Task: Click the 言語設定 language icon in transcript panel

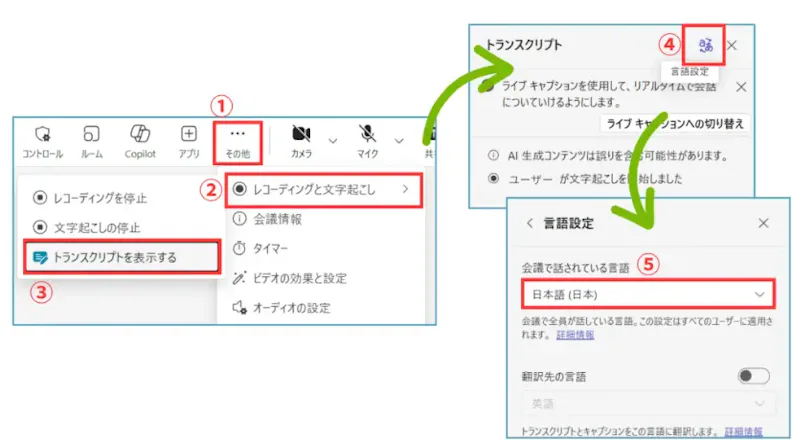Action: [705, 45]
